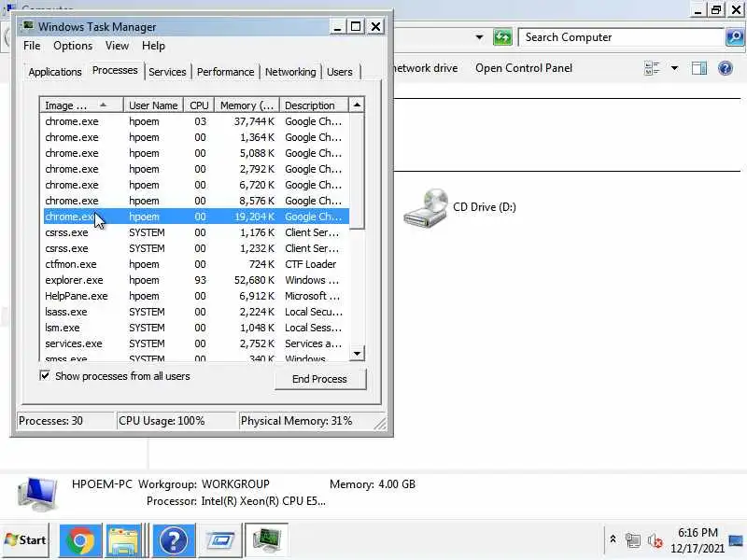Open the Help menu
Screen dimensions: 747x560
click(x=153, y=46)
